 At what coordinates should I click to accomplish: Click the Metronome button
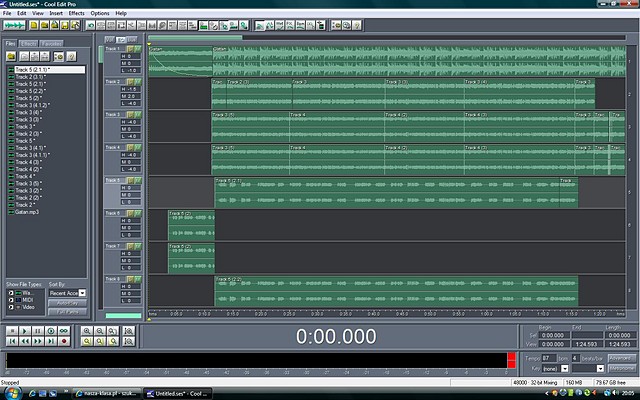[x=622, y=368]
